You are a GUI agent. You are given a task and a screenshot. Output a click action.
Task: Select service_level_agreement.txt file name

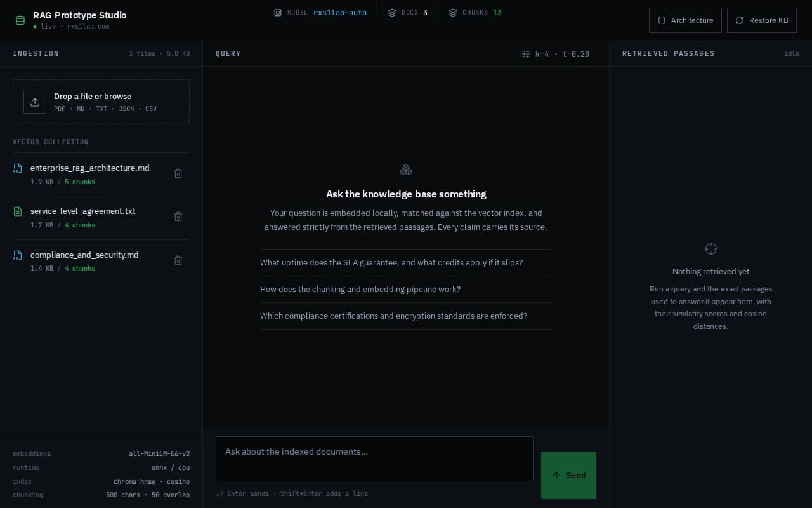pos(83,211)
